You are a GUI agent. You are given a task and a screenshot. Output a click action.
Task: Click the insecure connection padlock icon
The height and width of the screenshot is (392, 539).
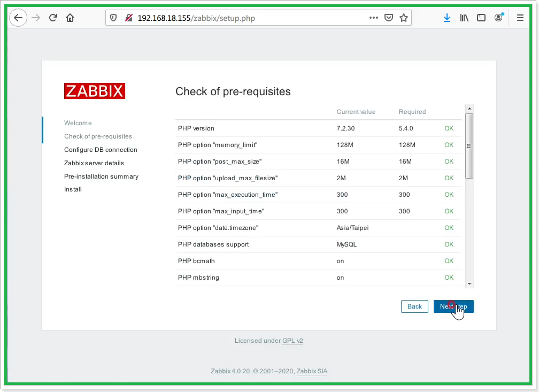point(129,18)
